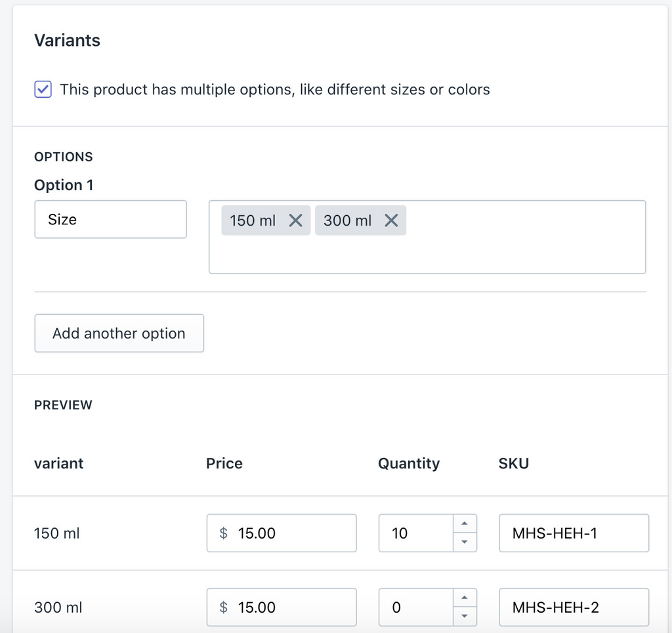The image size is (672, 633).
Task: Decrement the 150 ml quantity with the down arrow
Action: [465, 542]
